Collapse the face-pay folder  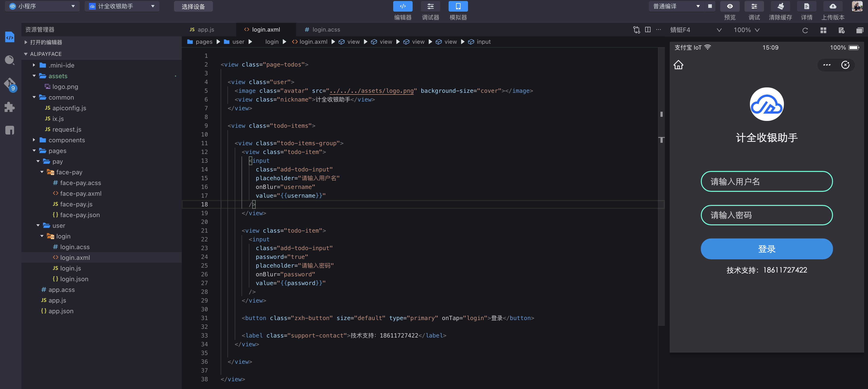point(69,172)
